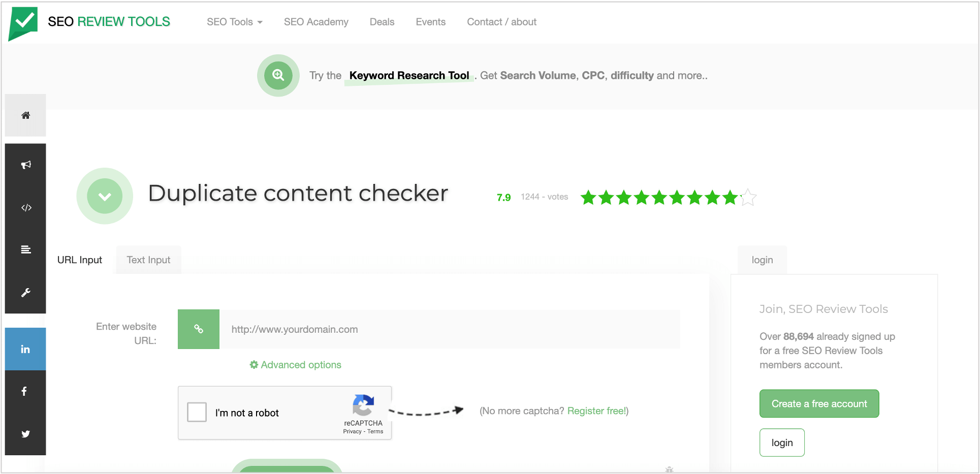Click reCAPTCHA Terms link

coord(375,431)
